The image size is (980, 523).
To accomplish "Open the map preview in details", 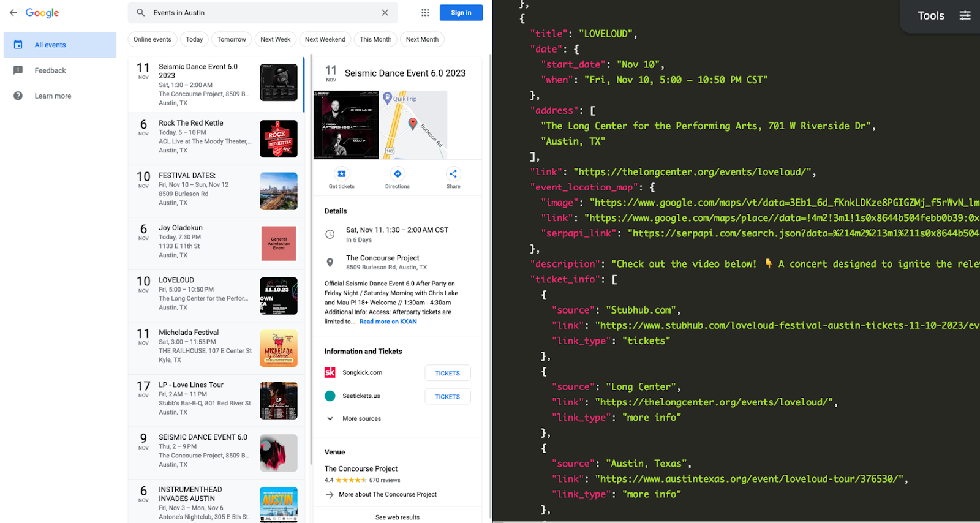I will click(x=414, y=125).
